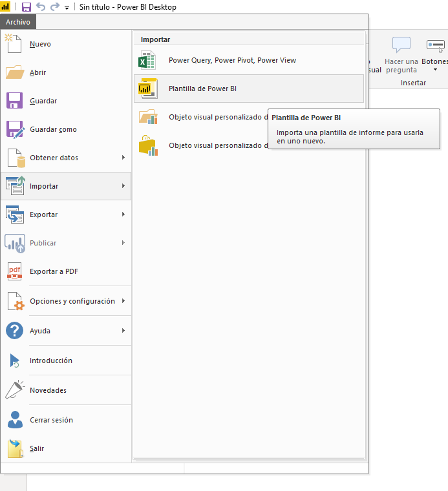Click the Publicar label text
The width and height of the screenshot is (448, 491).
43,243
